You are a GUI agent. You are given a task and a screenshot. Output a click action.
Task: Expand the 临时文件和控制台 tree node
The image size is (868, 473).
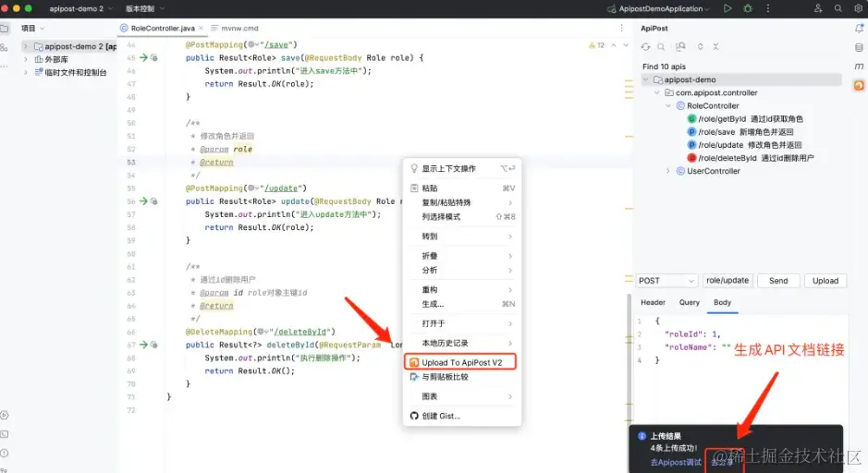click(x=26, y=72)
